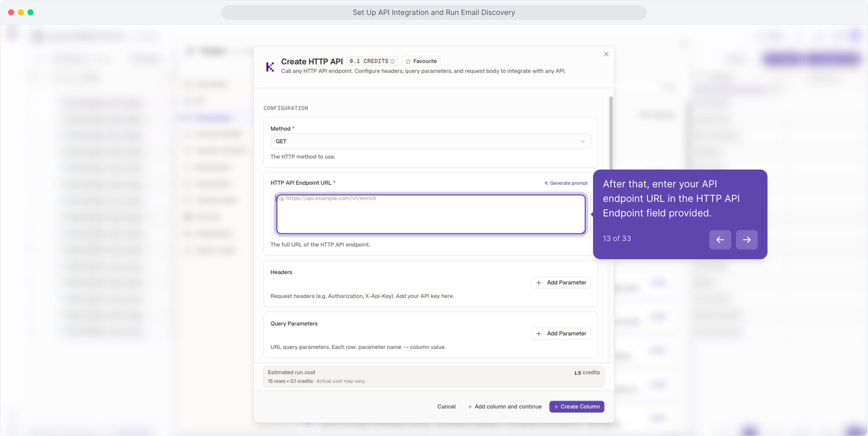This screenshot has width=868, height=436.
Task: Click the 13 of 33 step counter
Action: (617, 239)
